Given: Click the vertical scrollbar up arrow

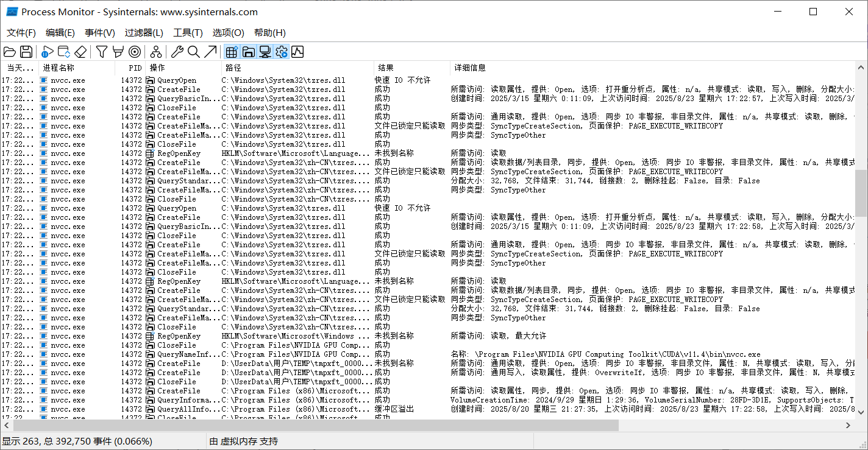Looking at the screenshot, I should pos(861,67).
